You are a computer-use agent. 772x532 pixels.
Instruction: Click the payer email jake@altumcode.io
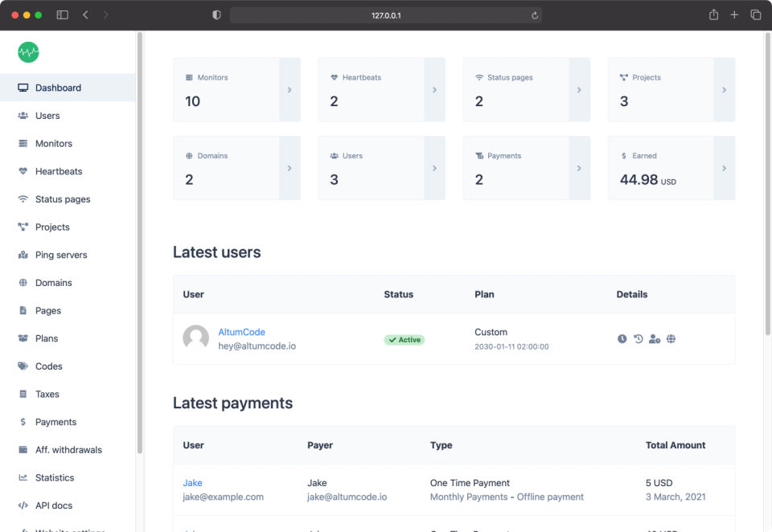(347, 497)
